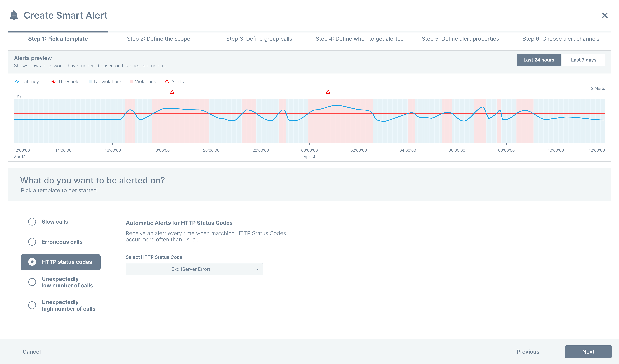Click the No violations legend swatch
Screen dimensions: 619x364
point(90,82)
